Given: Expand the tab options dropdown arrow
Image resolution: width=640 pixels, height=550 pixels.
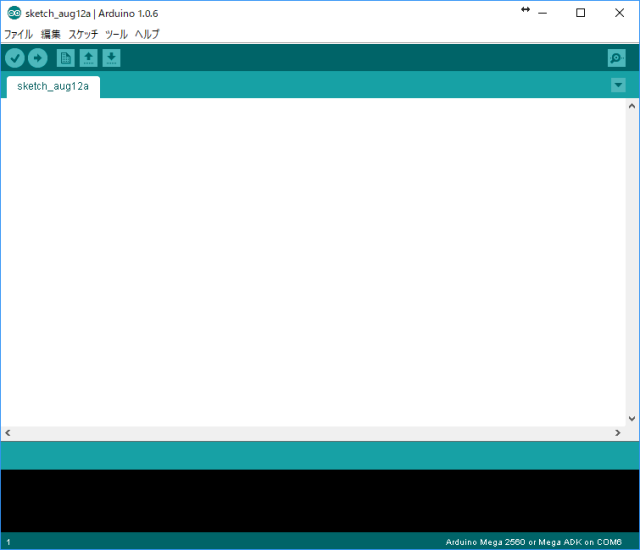Looking at the screenshot, I should (x=618, y=85).
